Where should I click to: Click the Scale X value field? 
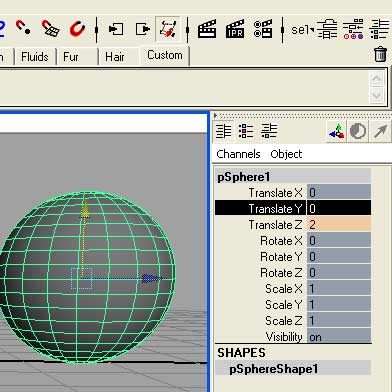pyautogui.click(x=339, y=288)
